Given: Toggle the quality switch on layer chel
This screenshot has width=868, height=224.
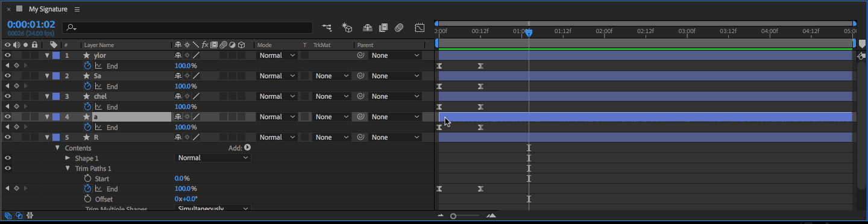Looking at the screenshot, I should click(196, 96).
